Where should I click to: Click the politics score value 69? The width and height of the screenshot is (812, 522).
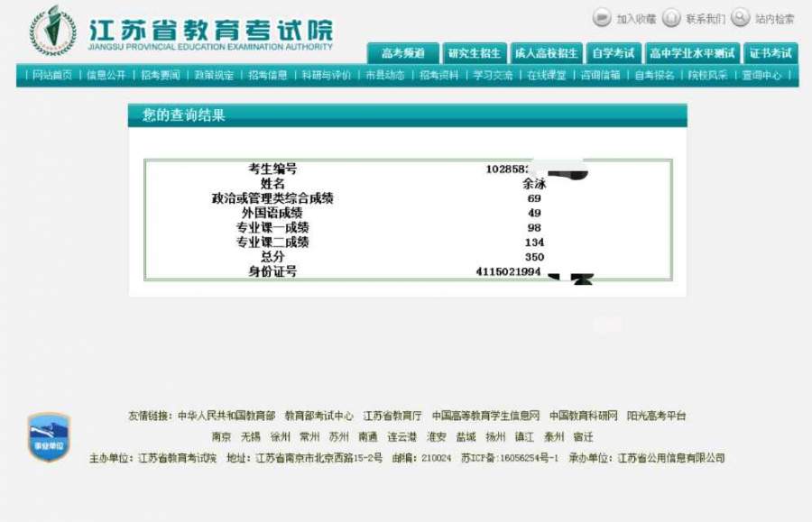pyautogui.click(x=534, y=198)
